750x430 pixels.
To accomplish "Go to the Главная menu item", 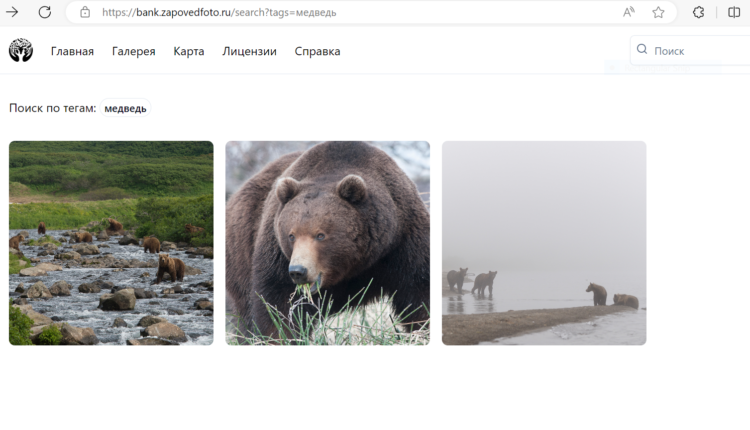I will (x=72, y=51).
